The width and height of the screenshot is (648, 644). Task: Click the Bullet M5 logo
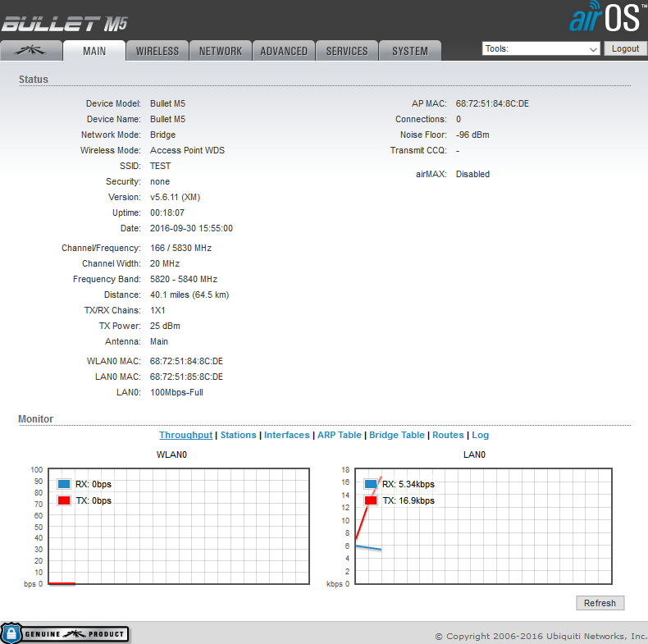tap(65, 24)
